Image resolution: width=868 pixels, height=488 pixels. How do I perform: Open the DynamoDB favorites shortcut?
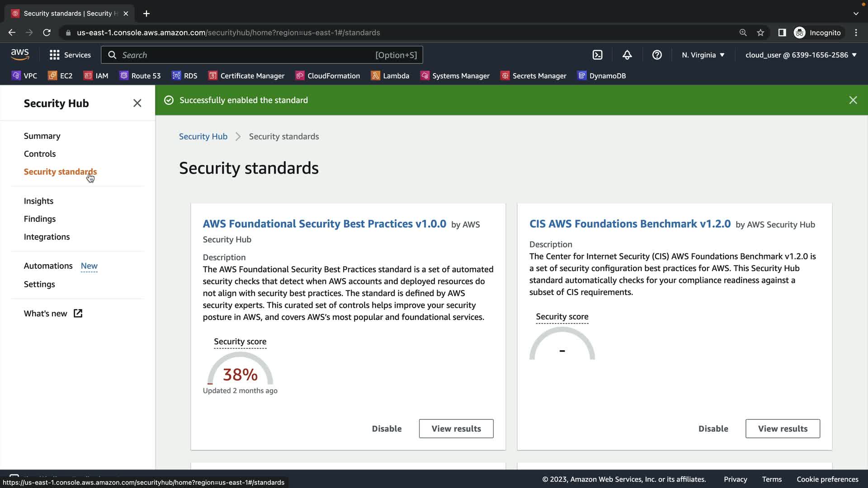[x=602, y=76]
